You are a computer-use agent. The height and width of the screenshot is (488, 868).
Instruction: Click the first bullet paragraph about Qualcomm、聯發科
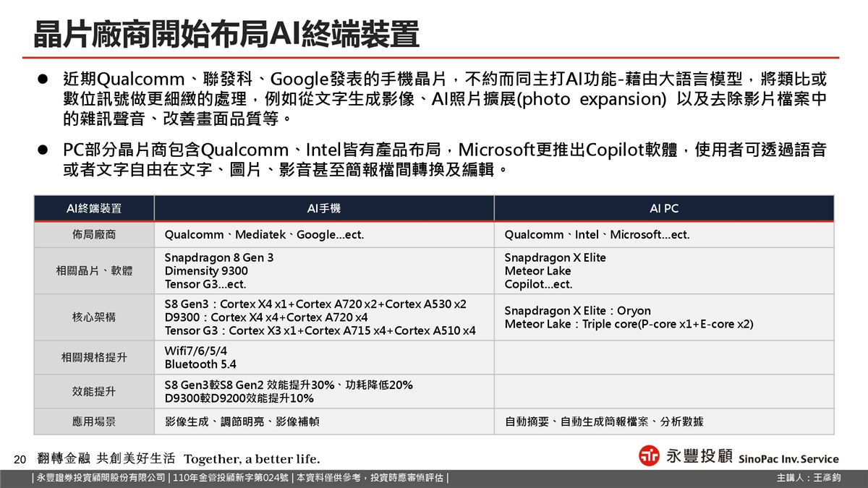click(x=444, y=98)
